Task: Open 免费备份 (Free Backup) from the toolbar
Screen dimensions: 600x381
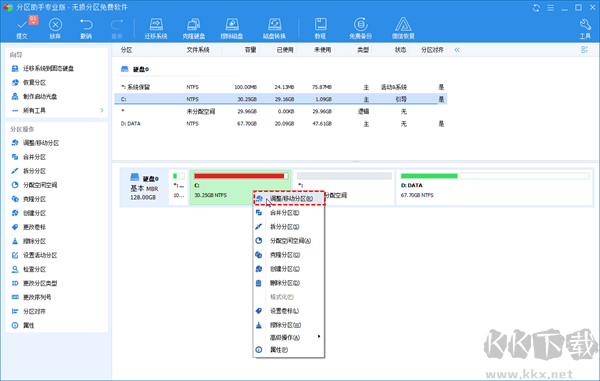Action: [x=360, y=28]
